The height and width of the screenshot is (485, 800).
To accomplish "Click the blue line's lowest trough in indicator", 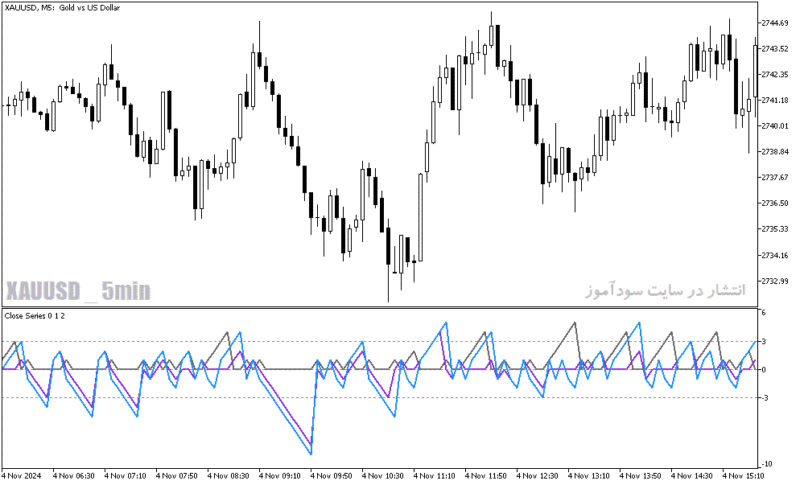I will point(311,453).
